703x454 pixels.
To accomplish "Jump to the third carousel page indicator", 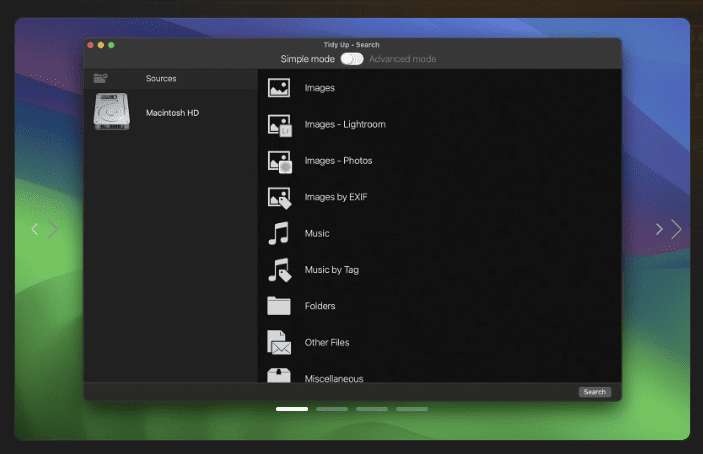I will 372,409.
